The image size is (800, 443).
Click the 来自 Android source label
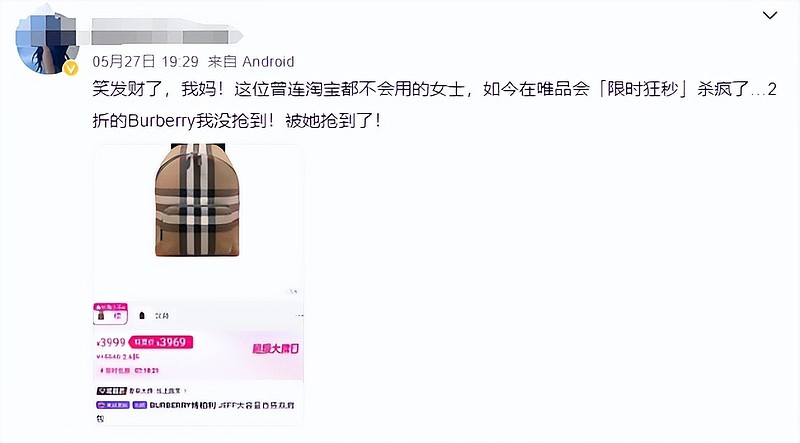point(251,62)
